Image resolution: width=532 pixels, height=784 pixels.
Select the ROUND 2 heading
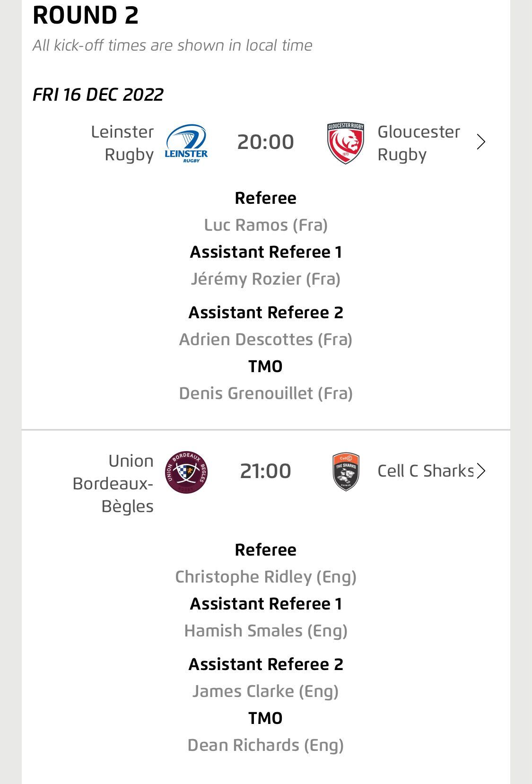[86, 15]
